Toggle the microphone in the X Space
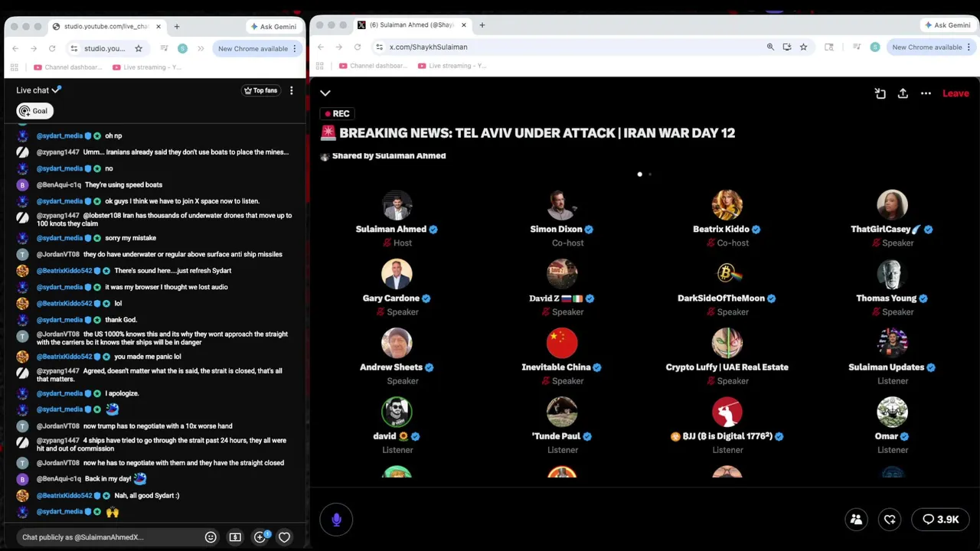The width and height of the screenshot is (980, 551). pos(336,520)
